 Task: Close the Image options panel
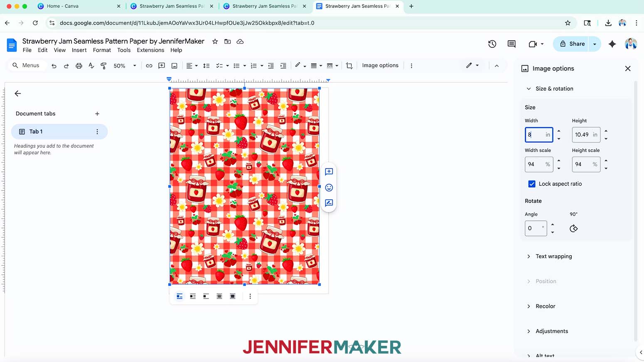point(628,68)
